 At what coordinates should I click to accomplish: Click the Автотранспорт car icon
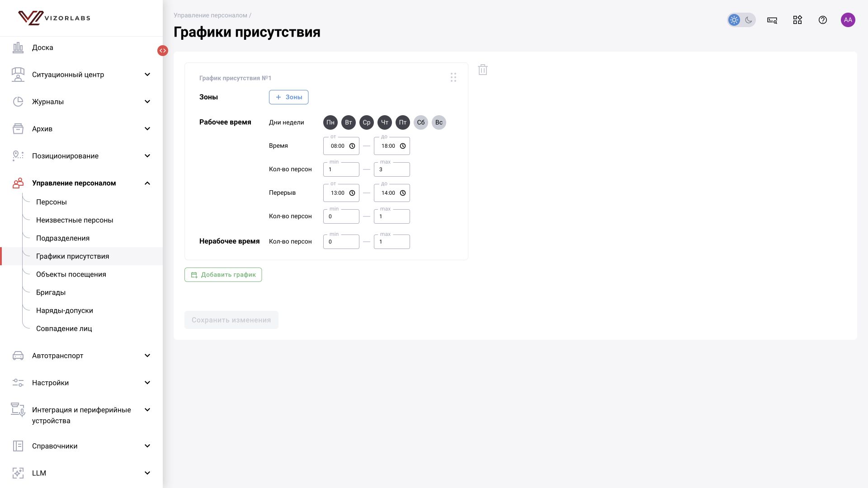pyautogui.click(x=18, y=356)
